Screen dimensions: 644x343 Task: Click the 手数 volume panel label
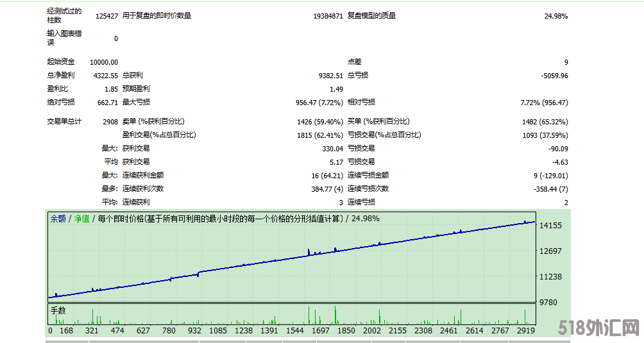point(58,310)
